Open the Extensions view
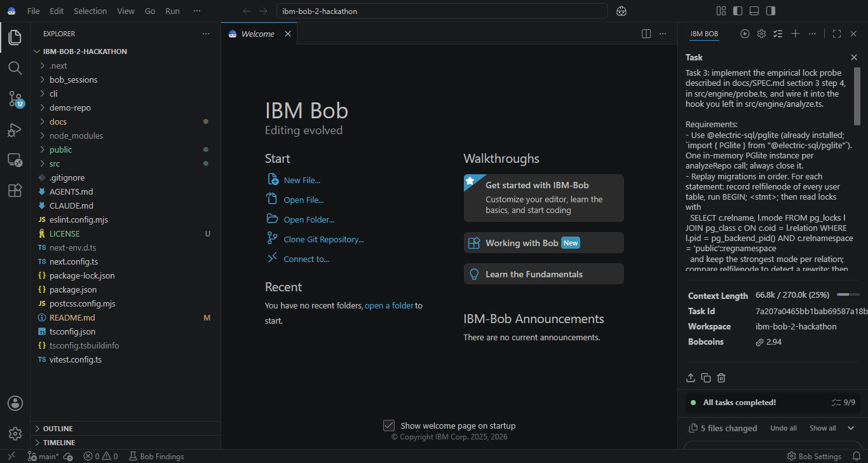The height and width of the screenshot is (463, 868). coord(15,190)
